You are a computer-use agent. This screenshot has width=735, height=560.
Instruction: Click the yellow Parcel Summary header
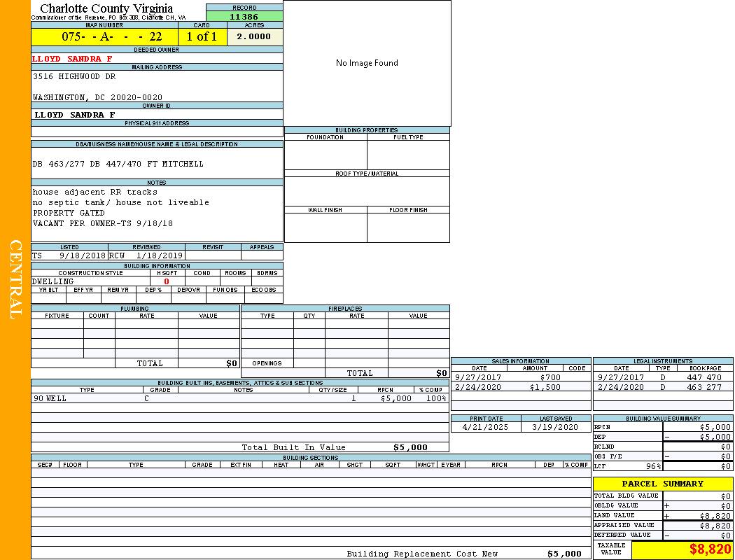(x=662, y=484)
